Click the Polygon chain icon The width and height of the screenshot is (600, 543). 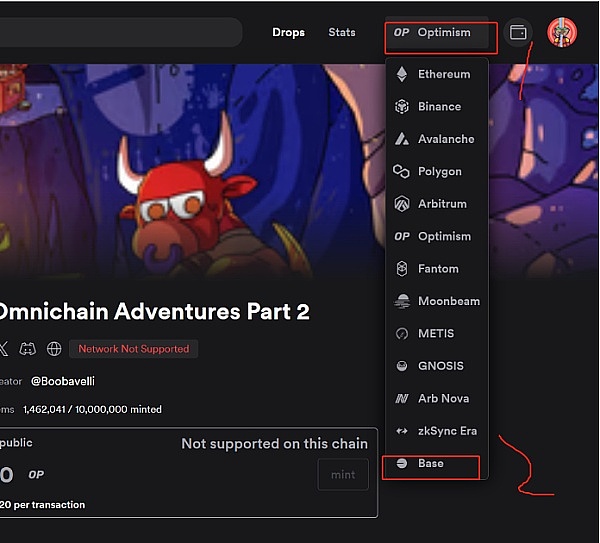[401, 171]
